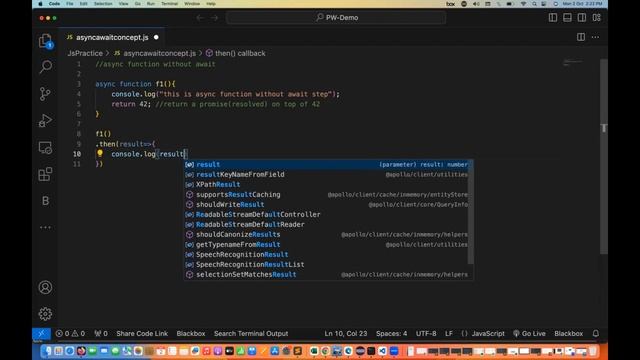The height and width of the screenshot is (360, 640).
Task: Change encoding via 'UTF-8'
Action: 426,333
